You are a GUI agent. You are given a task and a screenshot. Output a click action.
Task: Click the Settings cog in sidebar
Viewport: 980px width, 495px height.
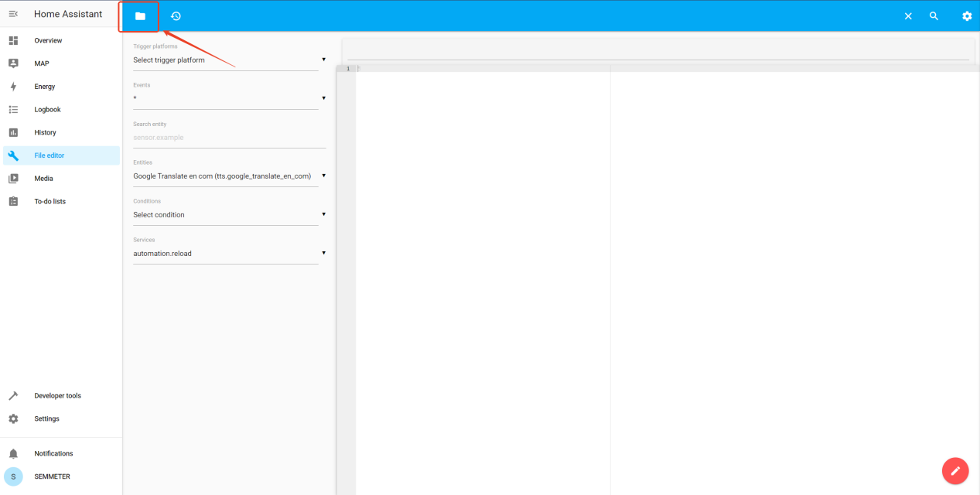(x=13, y=418)
